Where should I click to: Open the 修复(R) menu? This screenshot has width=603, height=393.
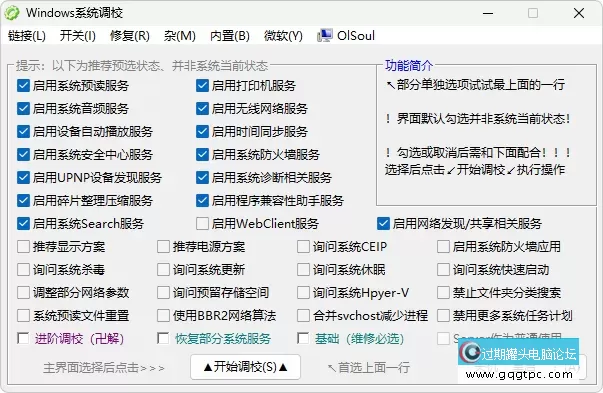[130, 36]
